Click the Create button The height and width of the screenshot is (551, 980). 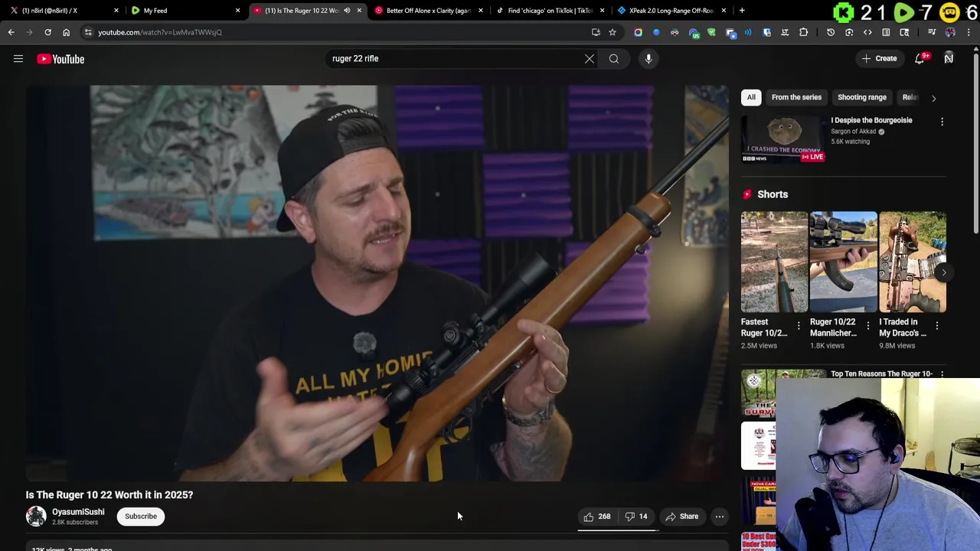click(878, 58)
